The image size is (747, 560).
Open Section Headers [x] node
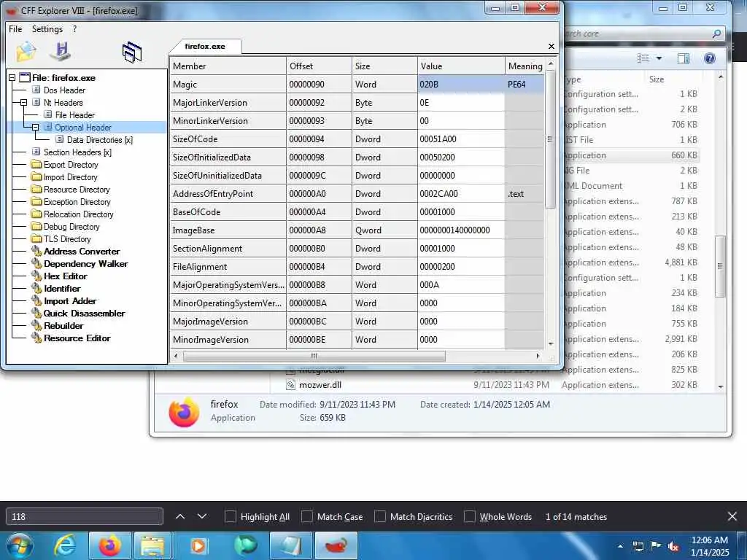click(77, 152)
